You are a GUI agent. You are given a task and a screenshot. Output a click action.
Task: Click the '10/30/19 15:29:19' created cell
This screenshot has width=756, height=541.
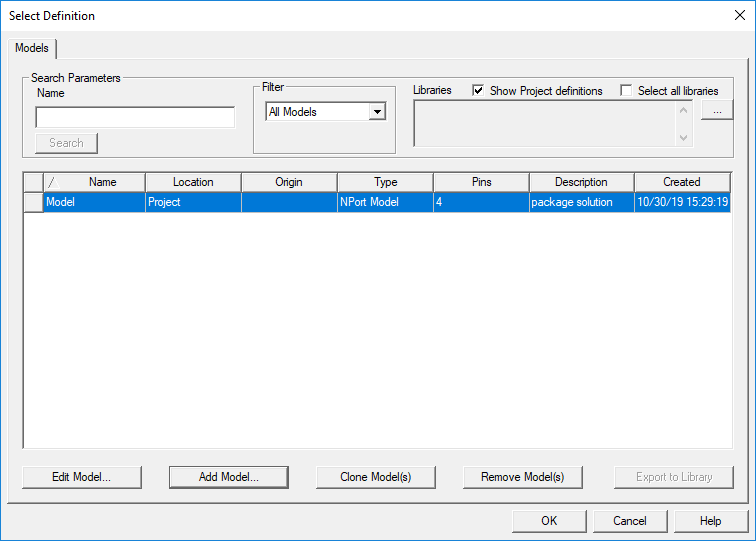pyautogui.click(x=682, y=202)
